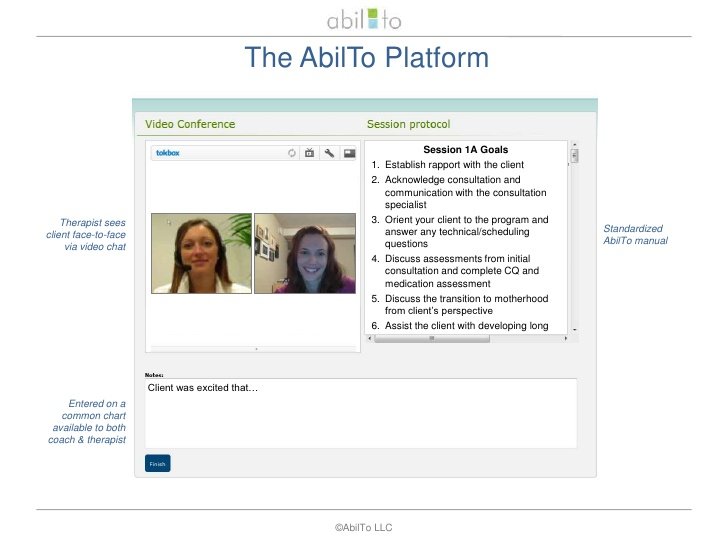The width and height of the screenshot is (728, 546).
Task: Click the AbilTo logo at the top
Action: click(364, 19)
